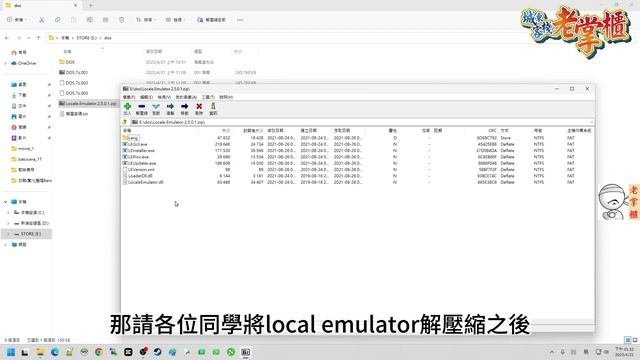Switch Explorer to details view in status bar
Viewport: 640px width, 360px height.
(x=628, y=340)
